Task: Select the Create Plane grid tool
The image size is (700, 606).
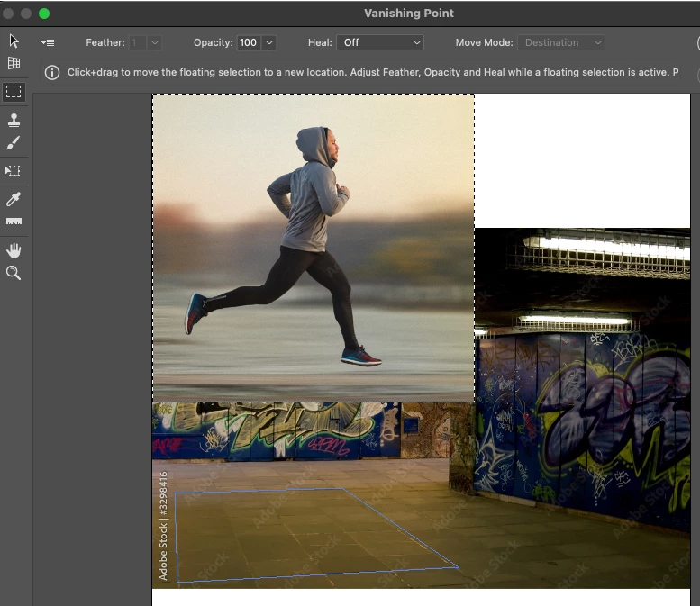Action: click(14, 63)
